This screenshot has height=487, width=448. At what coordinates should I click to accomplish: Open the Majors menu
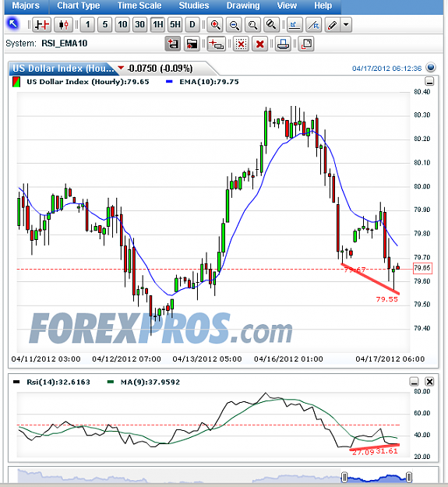[26, 5]
